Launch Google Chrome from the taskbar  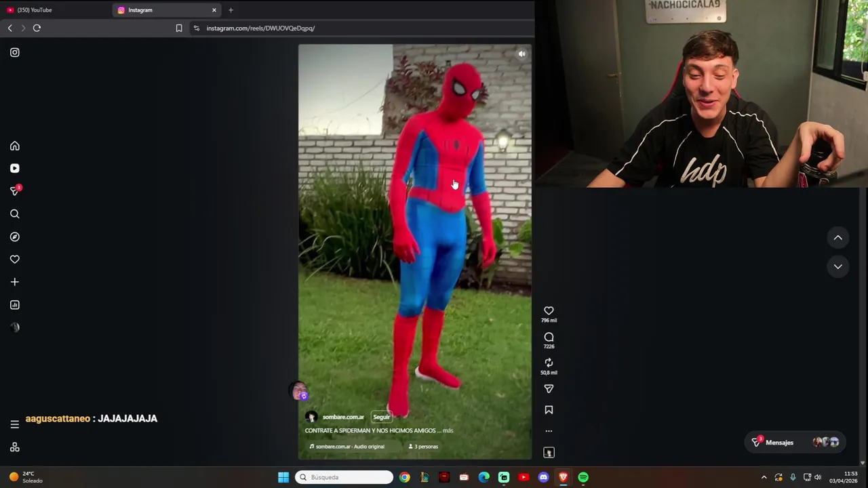pos(405,477)
